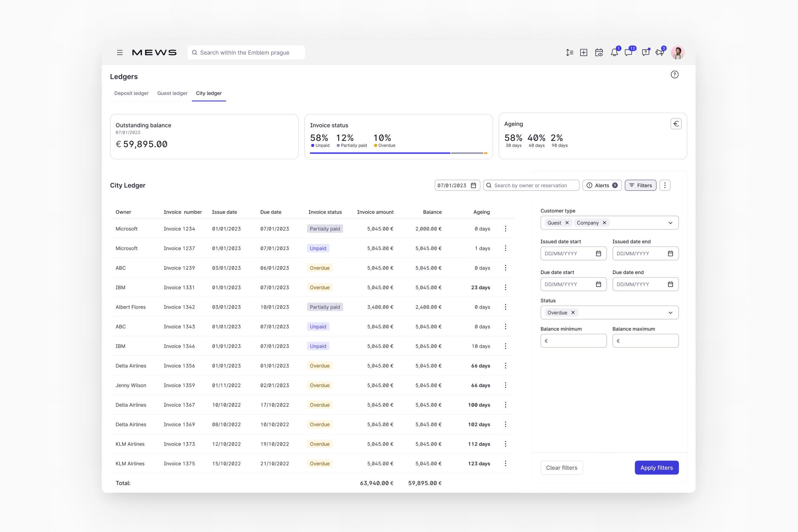Open the notifications bell icon

(x=614, y=53)
